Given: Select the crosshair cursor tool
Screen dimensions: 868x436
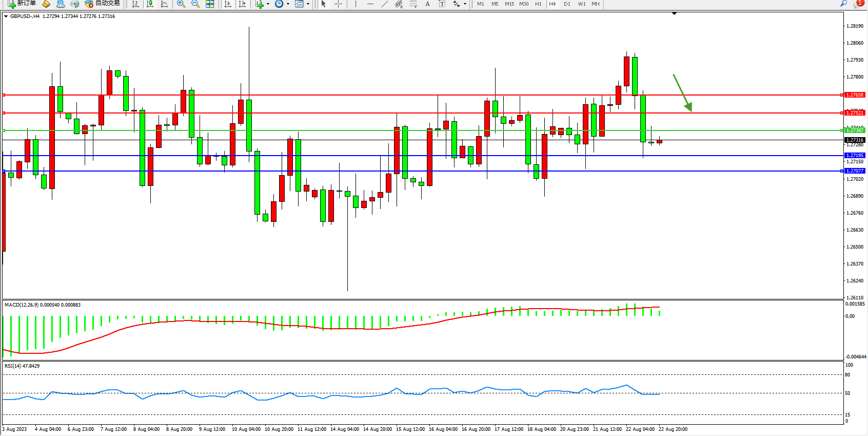Looking at the screenshot, I should pos(339,4).
